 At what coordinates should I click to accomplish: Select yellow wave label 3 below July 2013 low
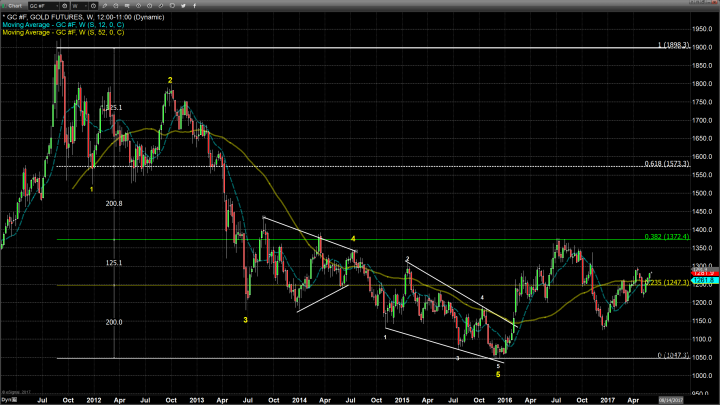click(246, 320)
